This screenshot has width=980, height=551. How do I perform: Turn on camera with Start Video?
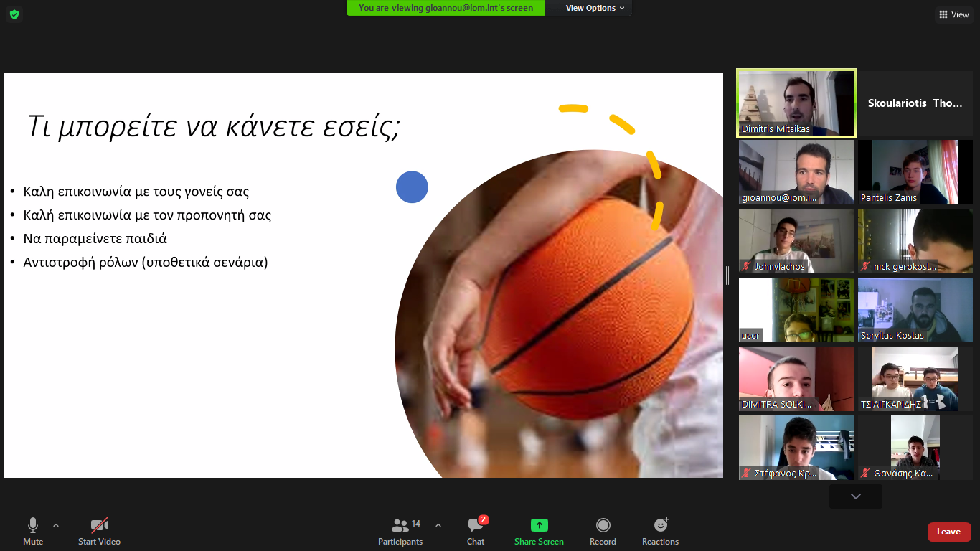(x=99, y=532)
